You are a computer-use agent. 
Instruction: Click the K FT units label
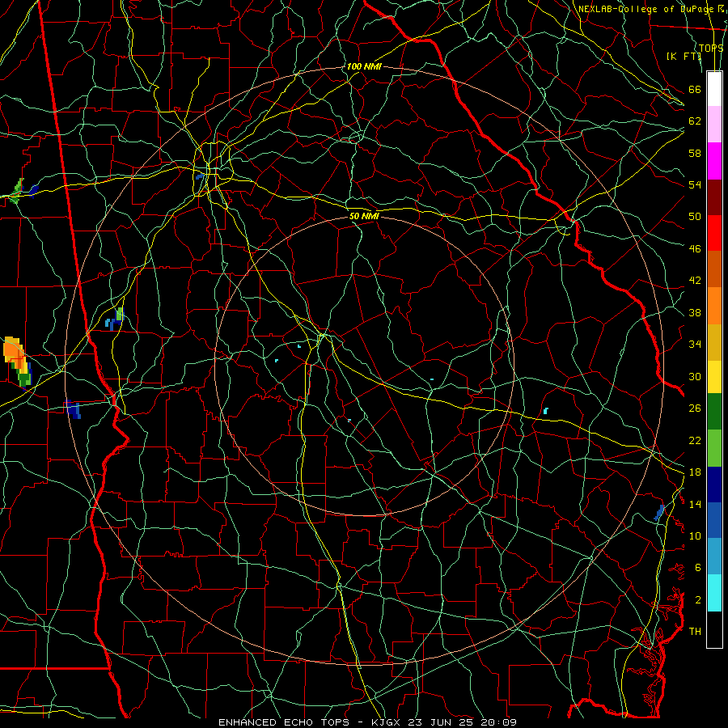684,56
